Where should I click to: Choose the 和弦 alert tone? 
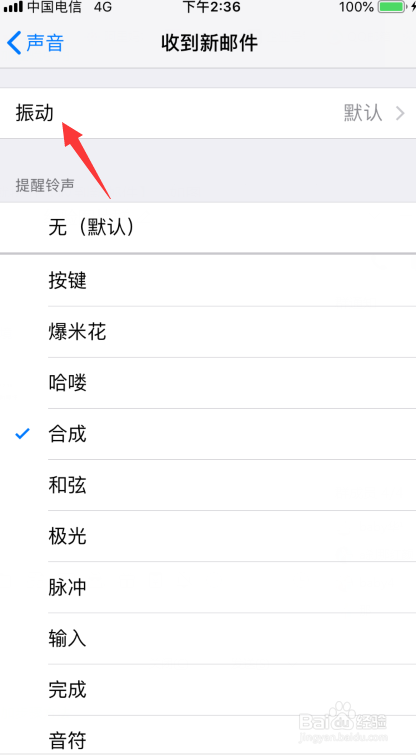(208, 485)
